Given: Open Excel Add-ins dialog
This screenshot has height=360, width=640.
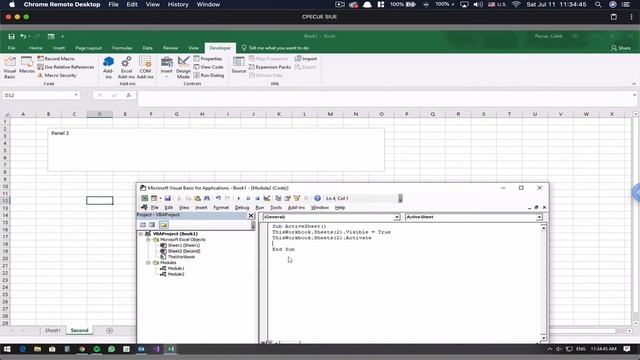Looking at the screenshot, I should (126, 67).
